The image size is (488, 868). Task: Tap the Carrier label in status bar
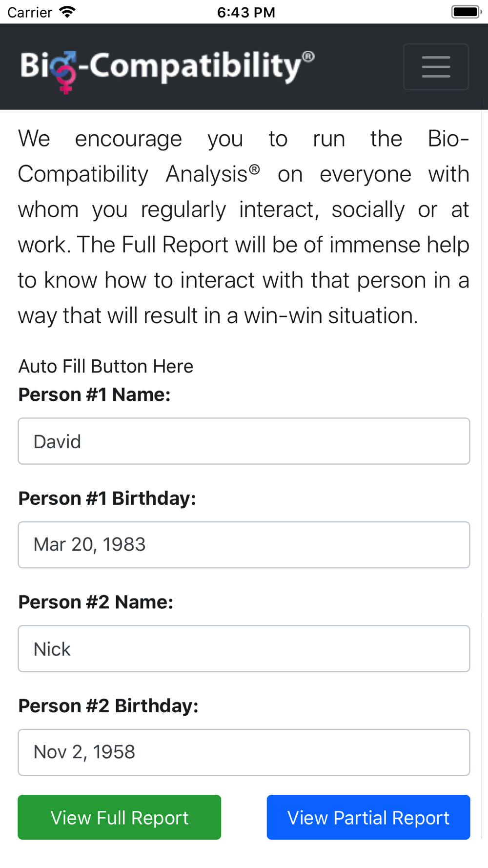(x=30, y=12)
